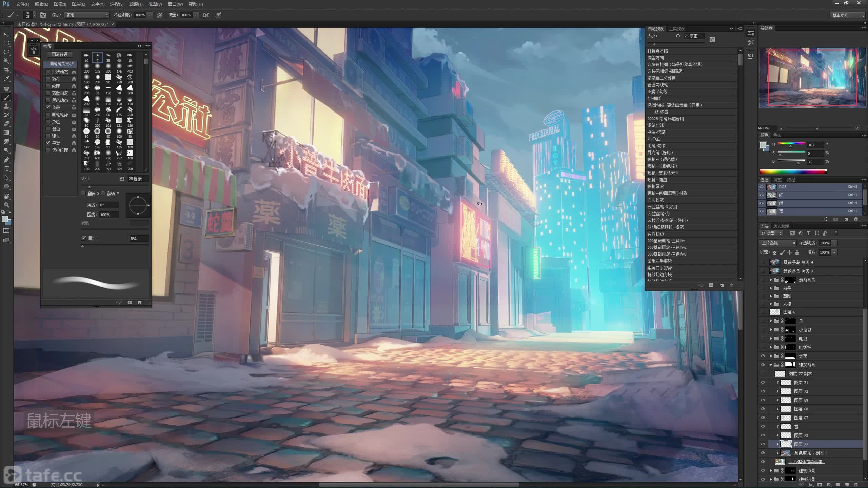868x488 pixels.
Task: Enable the 散布 checkbox
Action: 48,79
